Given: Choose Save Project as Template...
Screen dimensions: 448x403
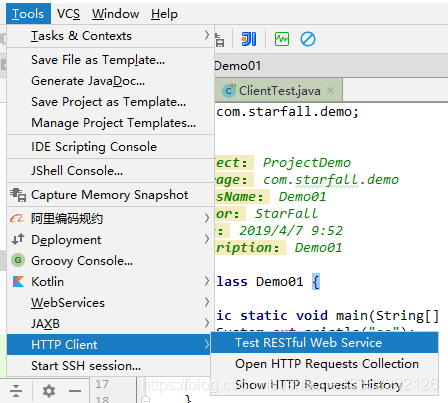Looking at the screenshot, I should pyautogui.click(x=110, y=102).
